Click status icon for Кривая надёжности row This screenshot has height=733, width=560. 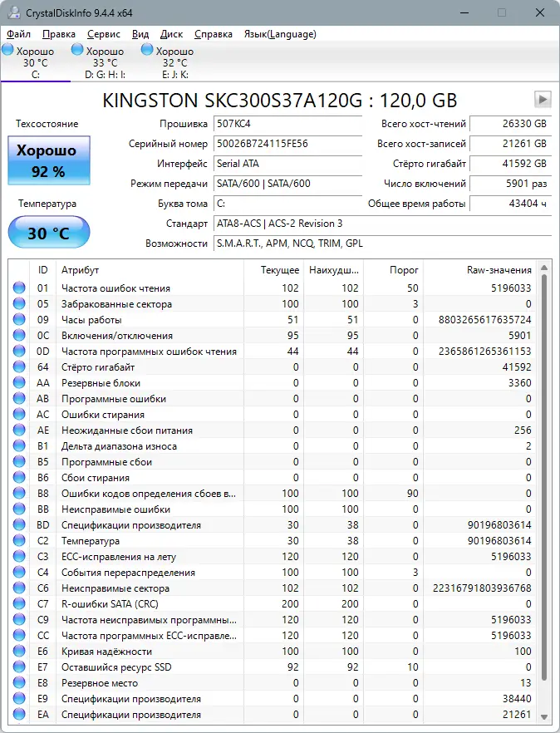tap(19, 652)
